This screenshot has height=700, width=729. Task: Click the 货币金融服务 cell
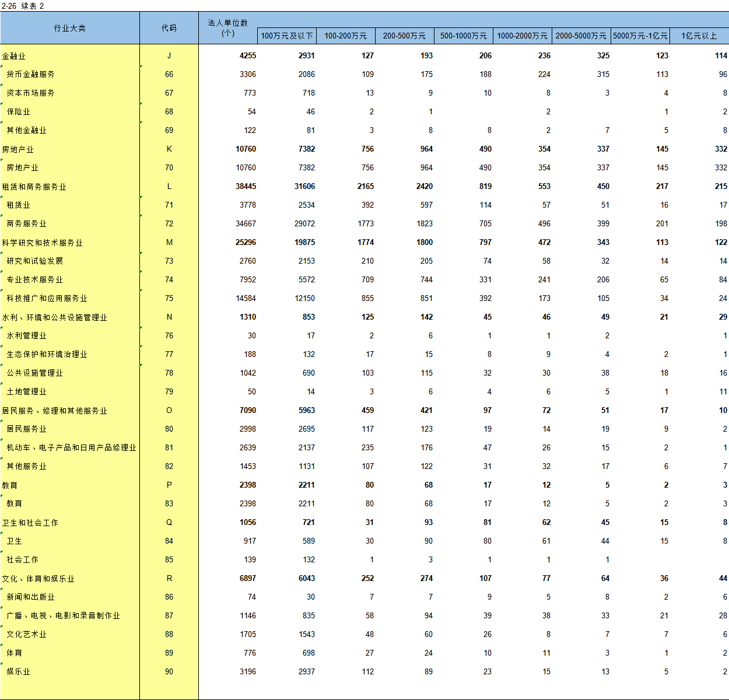(x=31, y=75)
